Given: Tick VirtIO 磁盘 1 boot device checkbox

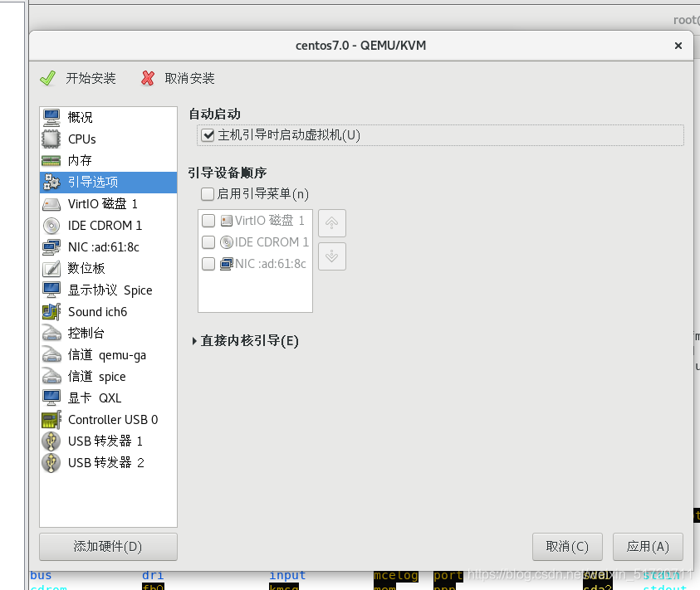Looking at the screenshot, I should click(208, 221).
